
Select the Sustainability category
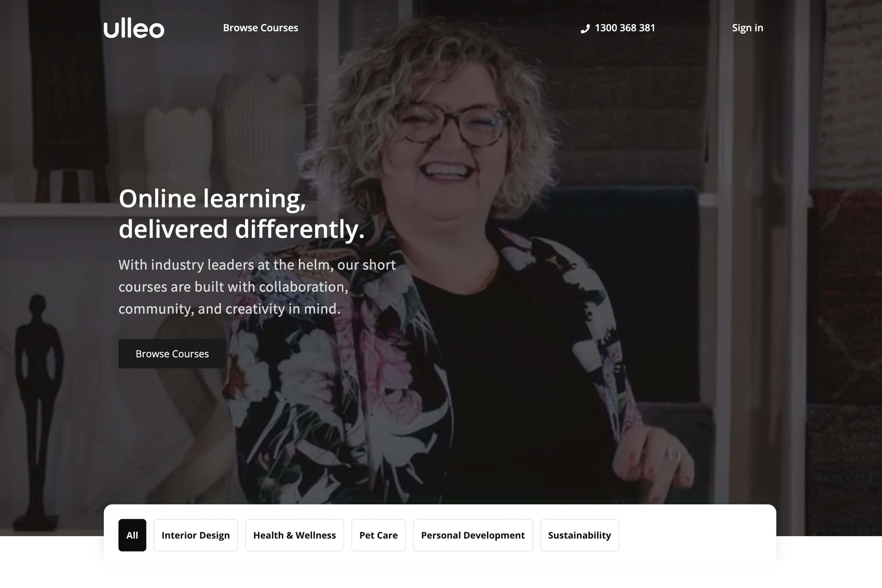pyautogui.click(x=579, y=535)
